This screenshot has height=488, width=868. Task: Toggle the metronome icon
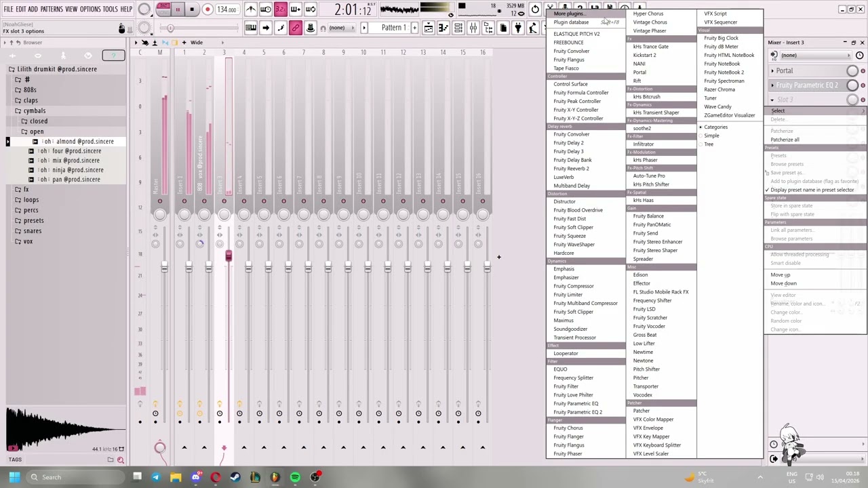251,9
